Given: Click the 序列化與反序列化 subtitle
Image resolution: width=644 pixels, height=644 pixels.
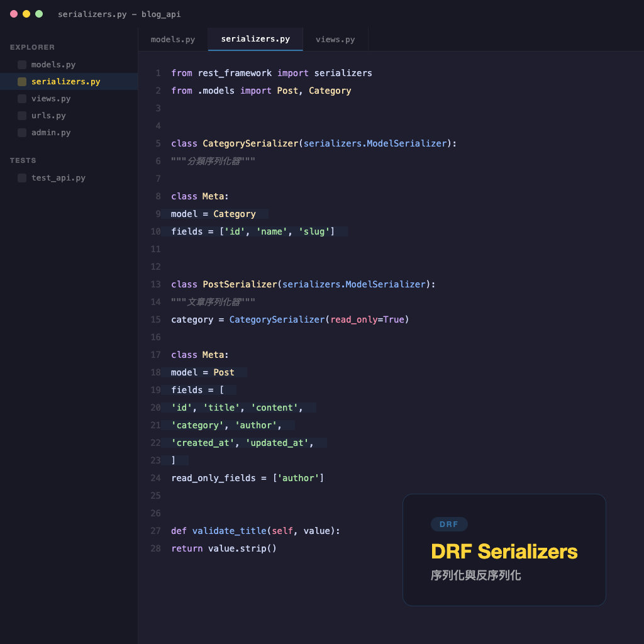Looking at the screenshot, I should point(475,575).
